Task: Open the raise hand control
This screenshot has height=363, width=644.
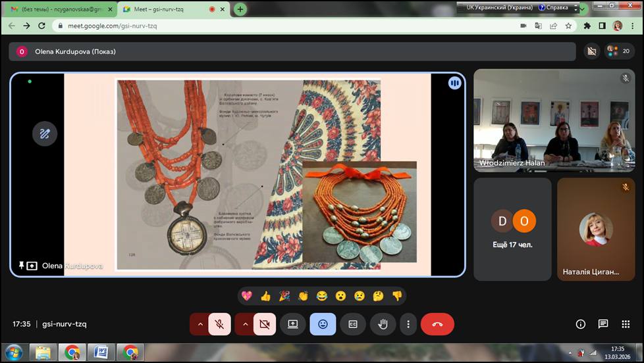Action: pyautogui.click(x=382, y=324)
